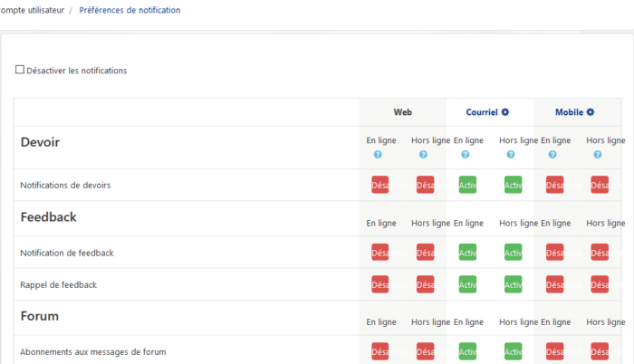This screenshot has width=634, height=364.
Task: Click the Feedback section heading
Action: tap(49, 216)
